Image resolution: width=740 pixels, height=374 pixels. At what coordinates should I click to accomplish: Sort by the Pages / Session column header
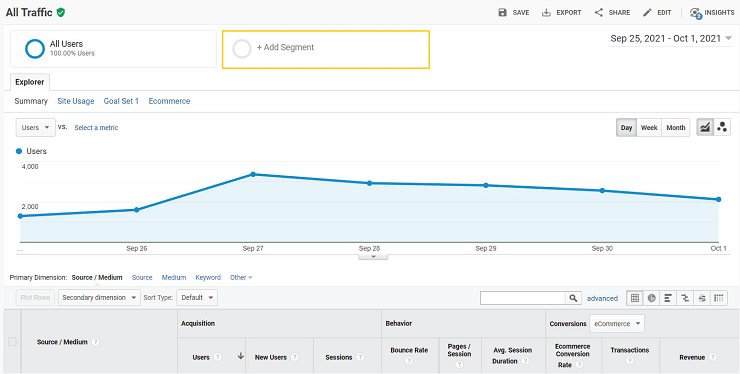[x=459, y=350]
